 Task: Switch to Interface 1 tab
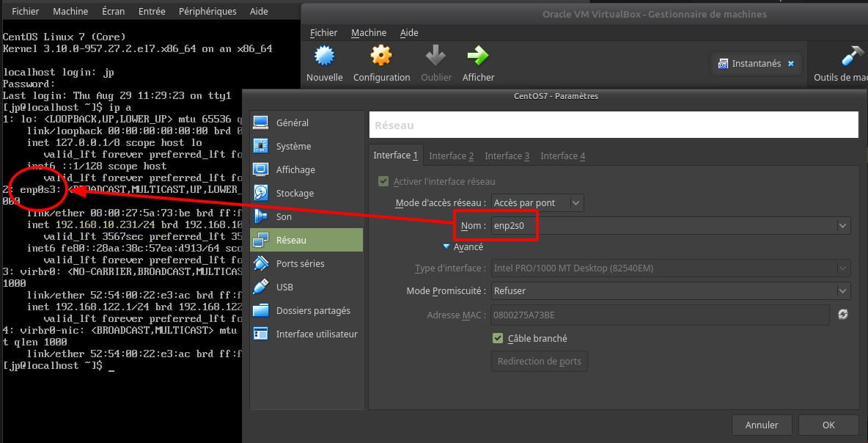point(396,155)
